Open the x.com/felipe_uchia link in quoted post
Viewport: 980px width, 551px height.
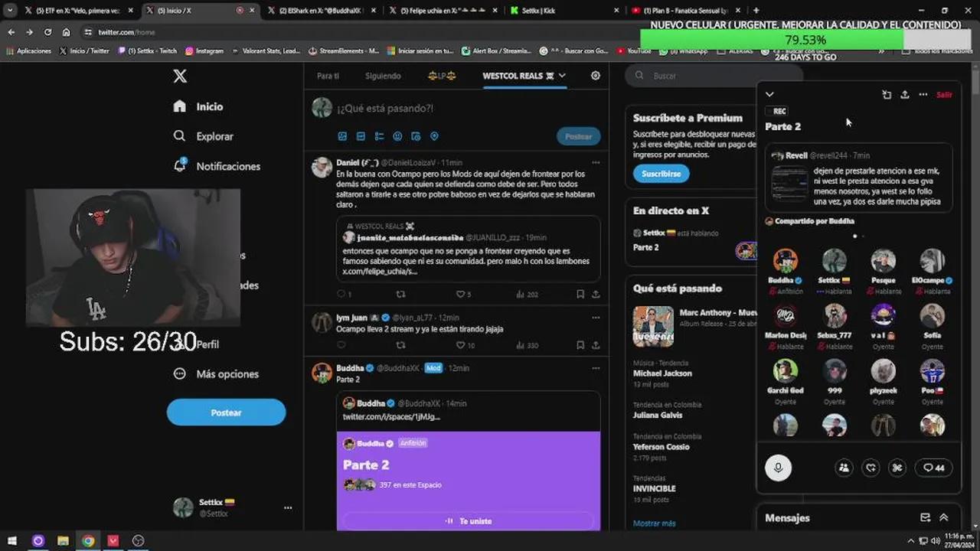point(380,271)
